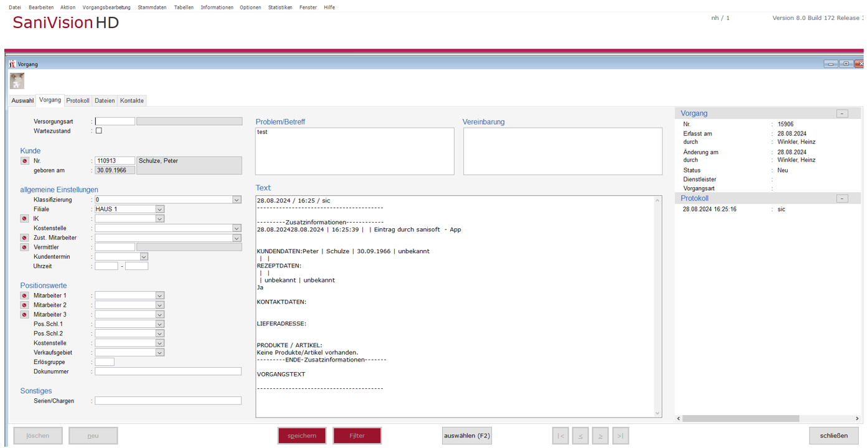868x448 pixels.
Task: Open the IK dropdown
Action: click(x=160, y=219)
